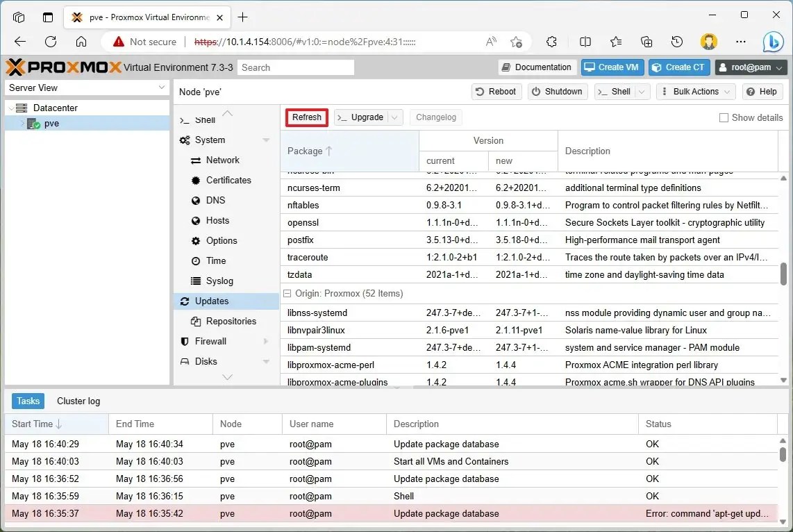Open the Changelog
The image size is (793, 532).
435,117
